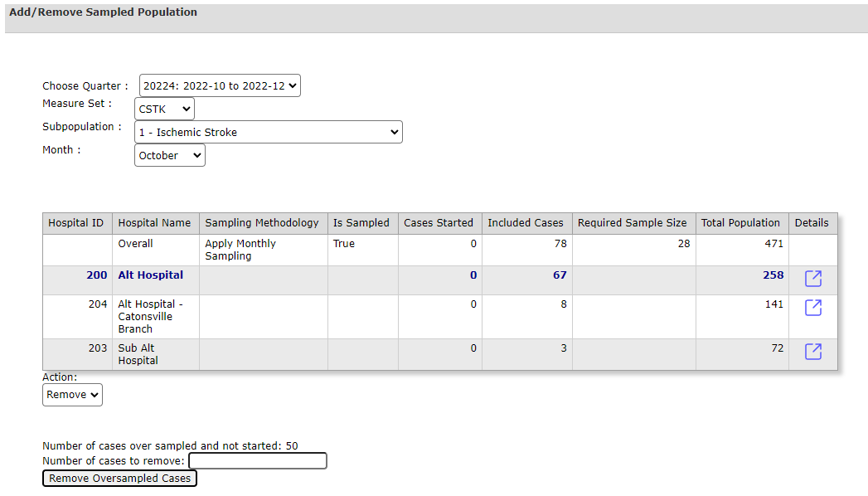Select the Alt Hospital name link

point(151,275)
